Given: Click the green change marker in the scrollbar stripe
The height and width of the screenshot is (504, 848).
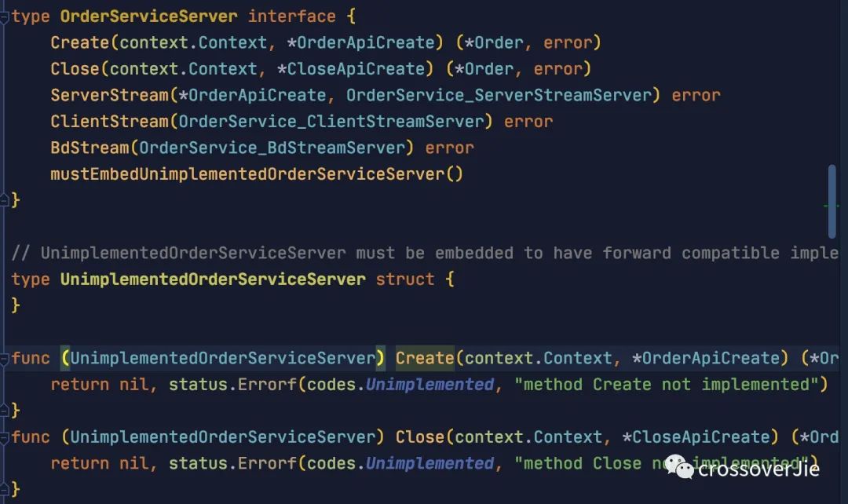Looking at the screenshot, I should coord(831,206).
